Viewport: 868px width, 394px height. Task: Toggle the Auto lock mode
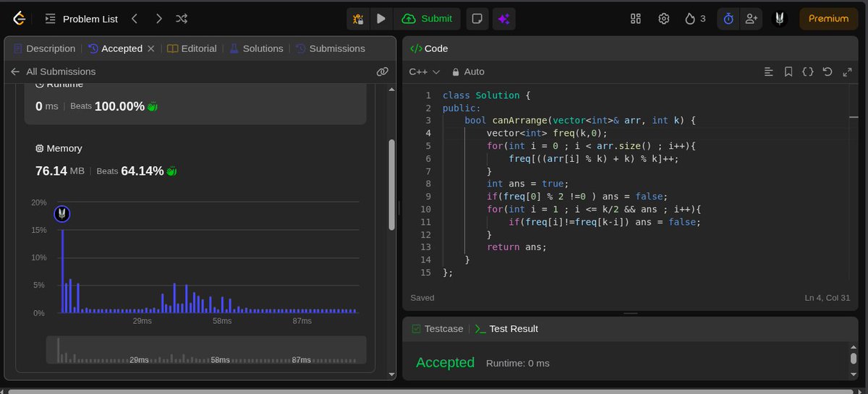[x=468, y=72]
